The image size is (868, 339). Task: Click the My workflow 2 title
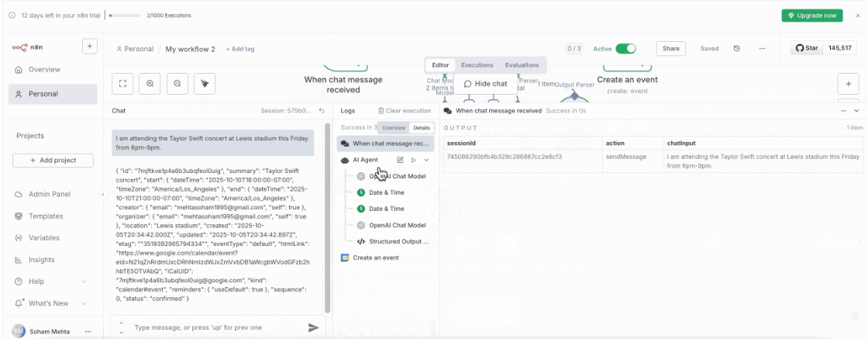[x=191, y=49]
